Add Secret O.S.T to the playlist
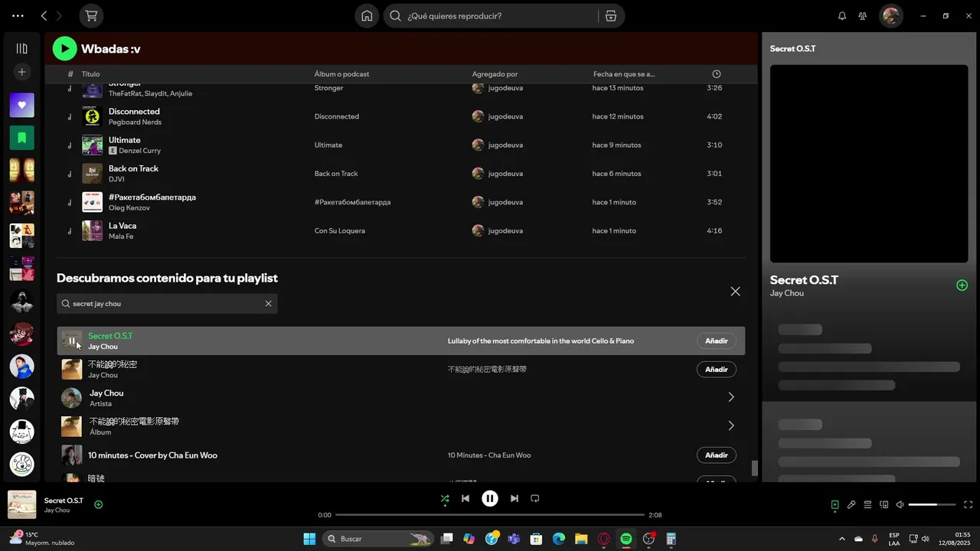The image size is (980, 551). 717,341
